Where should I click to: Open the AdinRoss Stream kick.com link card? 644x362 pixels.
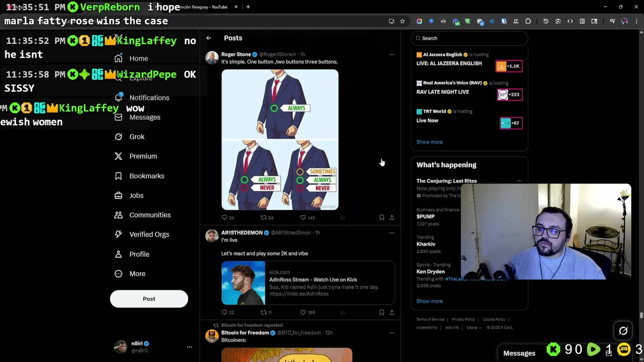coord(308,283)
